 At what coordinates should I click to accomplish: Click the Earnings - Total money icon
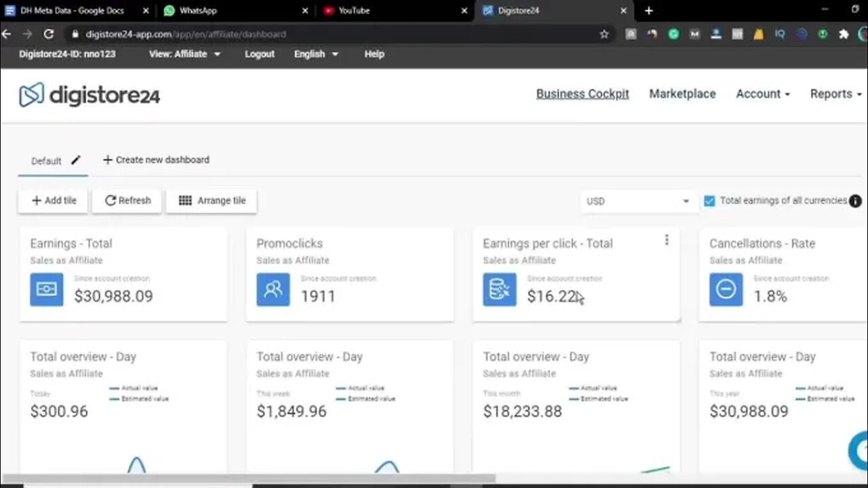click(x=47, y=289)
